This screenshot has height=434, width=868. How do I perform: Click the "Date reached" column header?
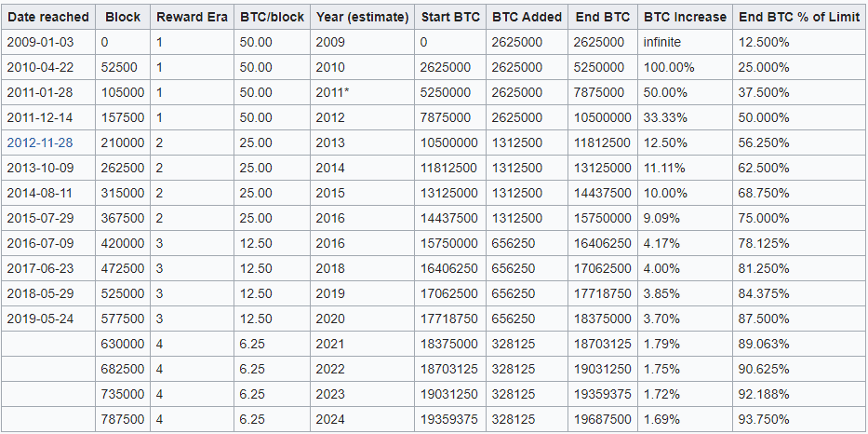click(48, 17)
